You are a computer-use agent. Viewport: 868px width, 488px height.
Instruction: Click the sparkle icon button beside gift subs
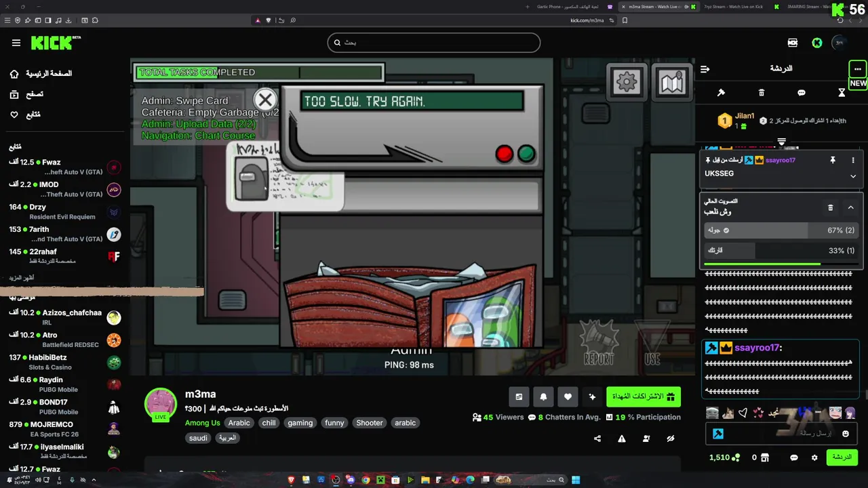[592, 396]
